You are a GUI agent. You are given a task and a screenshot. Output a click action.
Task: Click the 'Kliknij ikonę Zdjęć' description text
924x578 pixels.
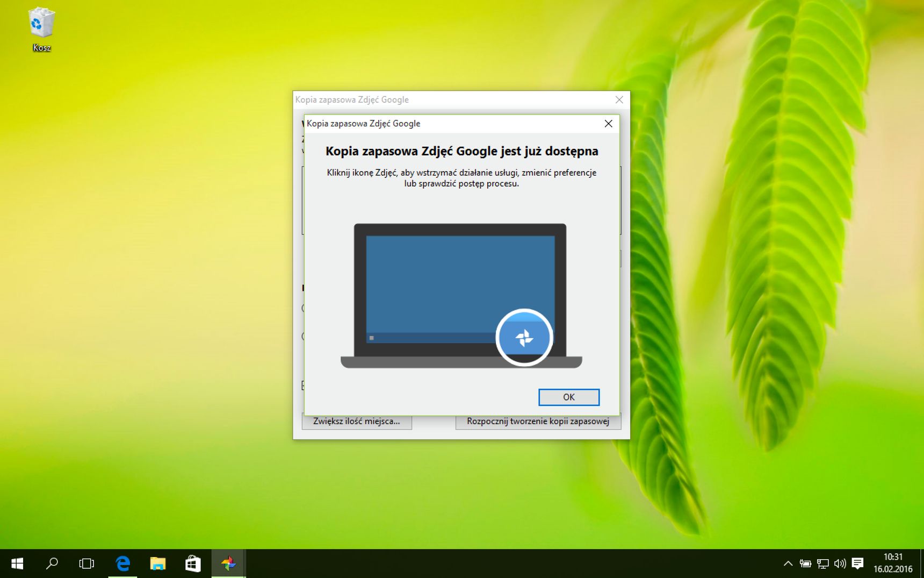[461, 178]
